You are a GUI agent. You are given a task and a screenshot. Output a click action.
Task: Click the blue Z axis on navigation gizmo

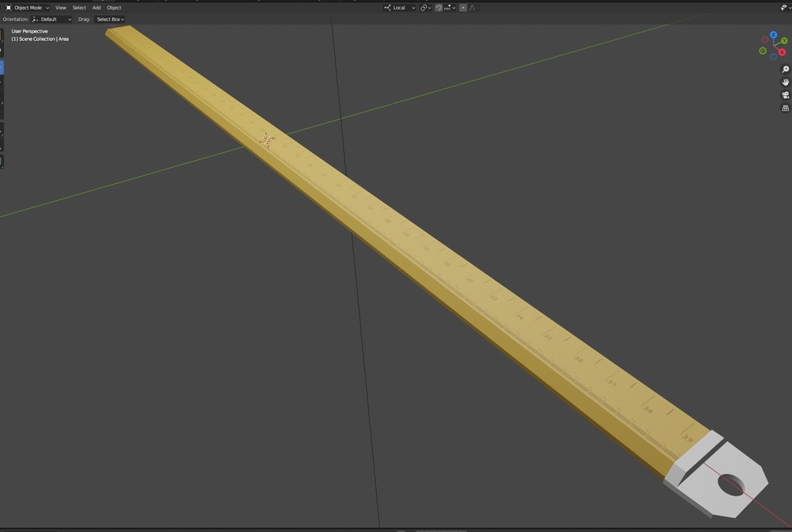773,35
